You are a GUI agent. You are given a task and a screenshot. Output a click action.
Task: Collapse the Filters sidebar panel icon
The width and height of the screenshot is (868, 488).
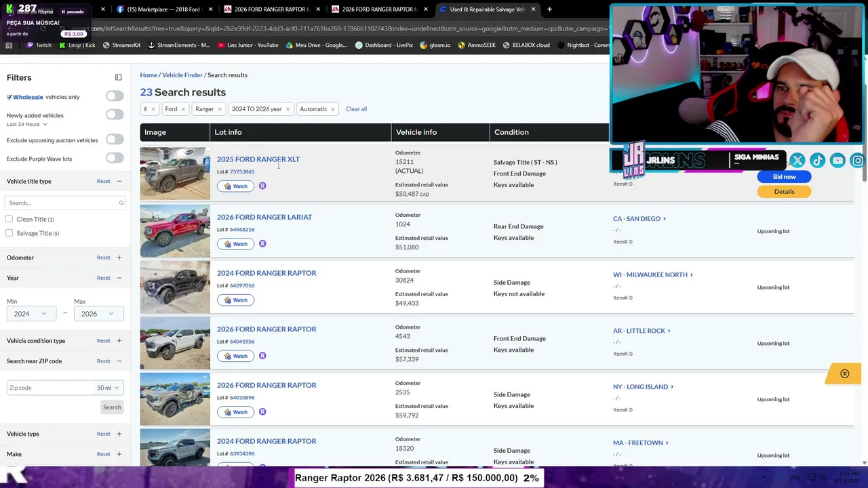118,77
